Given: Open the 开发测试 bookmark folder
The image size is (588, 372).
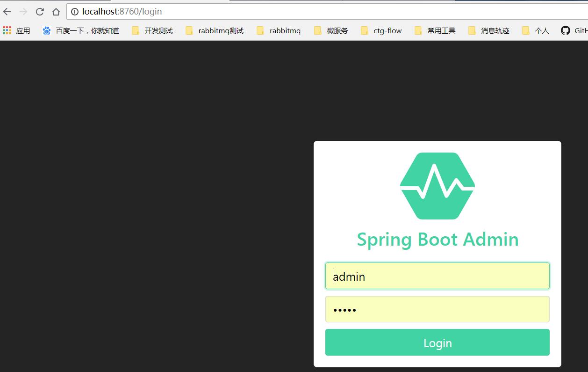Looking at the screenshot, I should tap(152, 30).
